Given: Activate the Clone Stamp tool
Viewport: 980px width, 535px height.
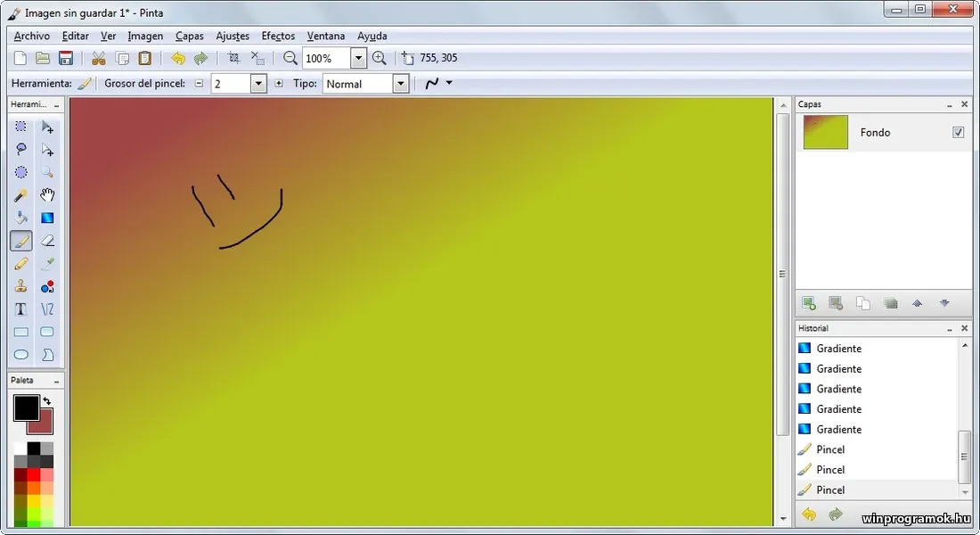Looking at the screenshot, I should (x=20, y=285).
